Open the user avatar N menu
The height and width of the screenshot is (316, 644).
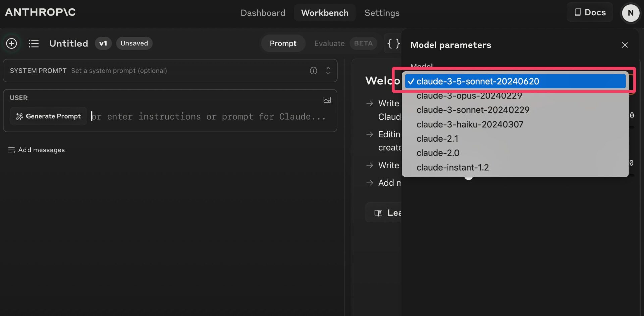coord(630,13)
